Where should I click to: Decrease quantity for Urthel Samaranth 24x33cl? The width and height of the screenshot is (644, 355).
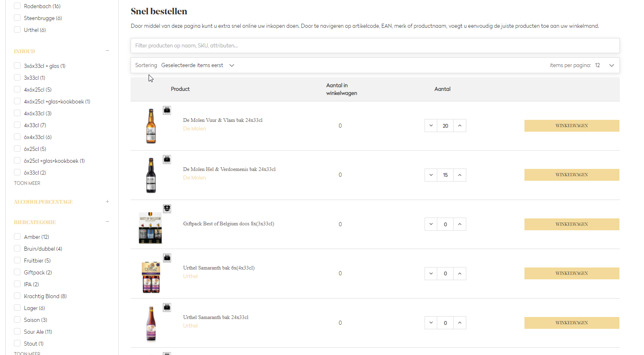(x=431, y=323)
